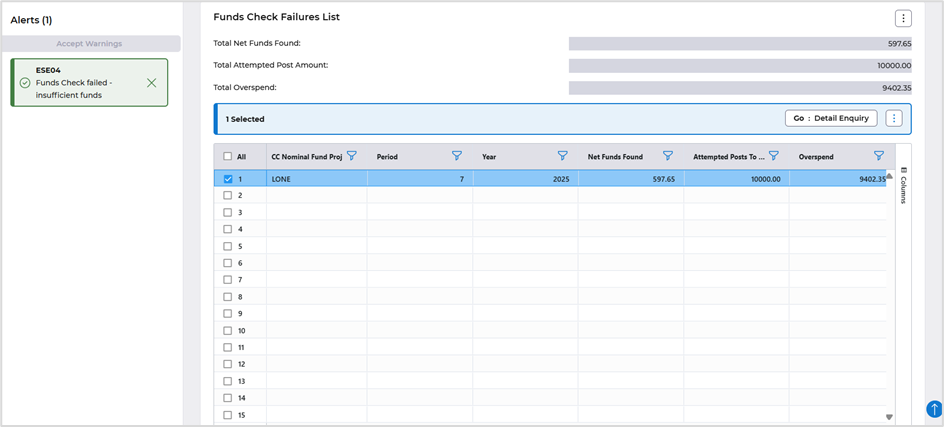Click the Net Funds Found column header
944x427 pixels.
[615, 157]
